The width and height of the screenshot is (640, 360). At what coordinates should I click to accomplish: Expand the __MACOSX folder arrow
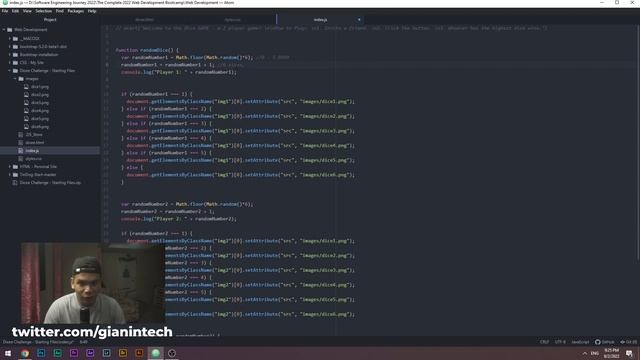(10, 39)
